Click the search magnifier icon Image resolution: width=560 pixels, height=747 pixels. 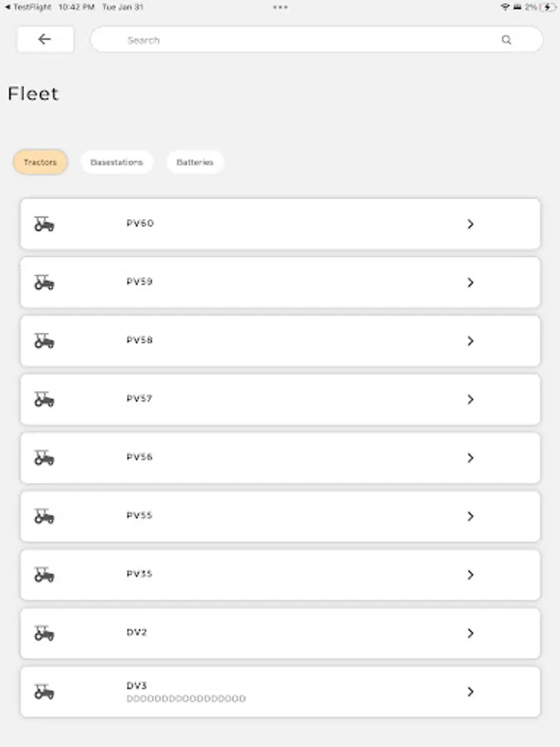pyautogui.click(x=506, y=40)
